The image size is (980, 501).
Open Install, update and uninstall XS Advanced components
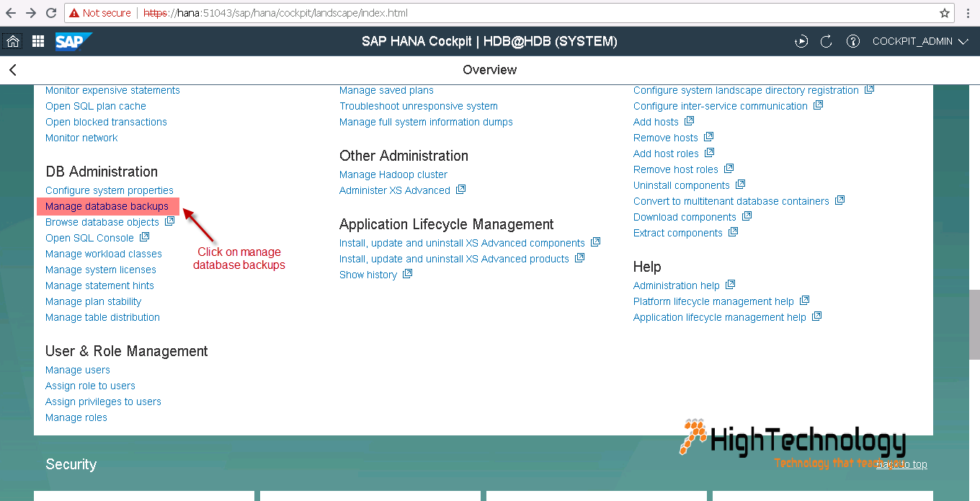point(462,243)
